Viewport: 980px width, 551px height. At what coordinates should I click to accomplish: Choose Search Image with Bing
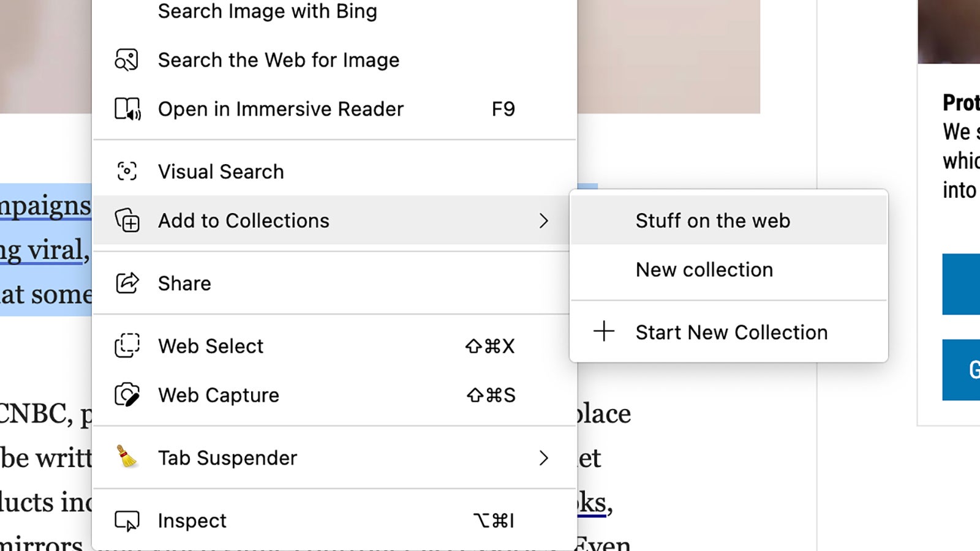pos(268,11)
